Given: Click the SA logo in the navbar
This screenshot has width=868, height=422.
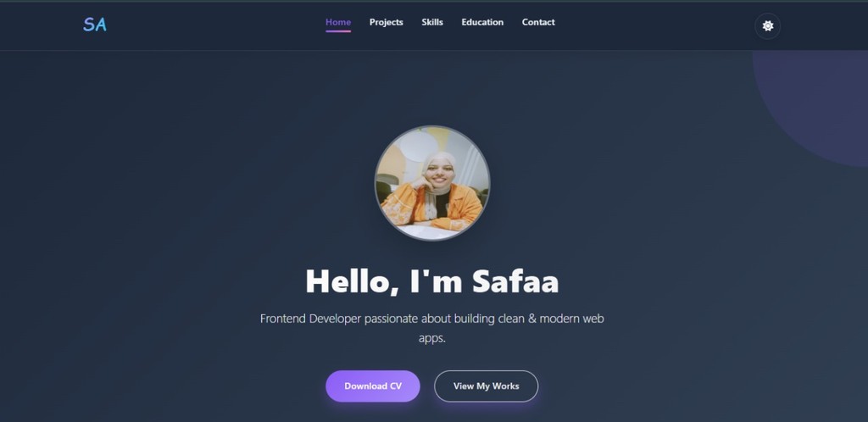Looking at the screenshot, I should [95, 25].
